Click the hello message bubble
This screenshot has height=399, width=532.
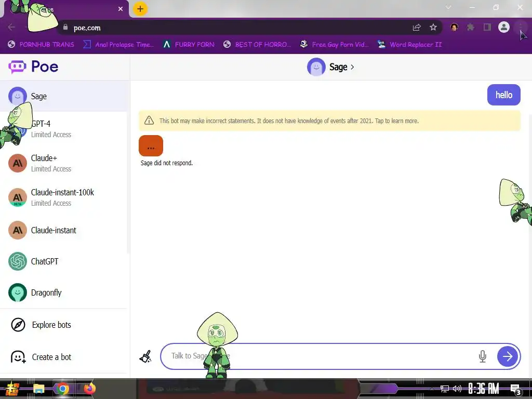[x=503, y=95]
